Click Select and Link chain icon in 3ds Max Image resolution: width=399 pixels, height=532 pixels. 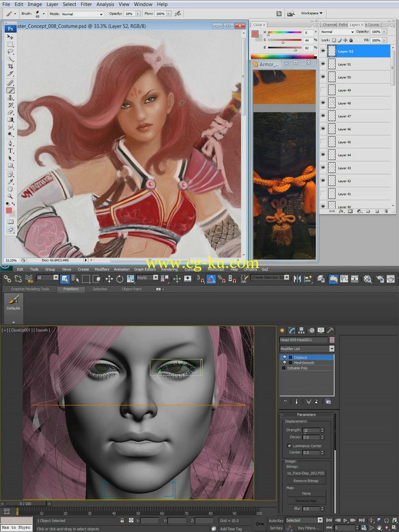[7, 279]
